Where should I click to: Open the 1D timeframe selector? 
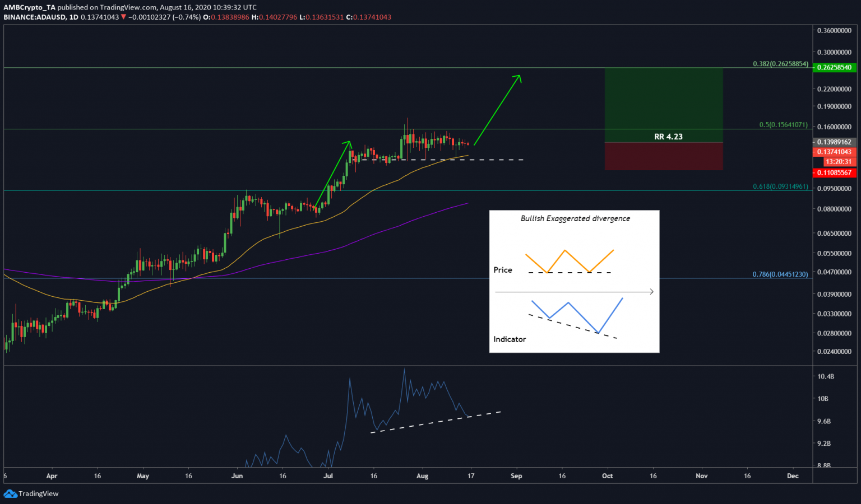(73, 17)
